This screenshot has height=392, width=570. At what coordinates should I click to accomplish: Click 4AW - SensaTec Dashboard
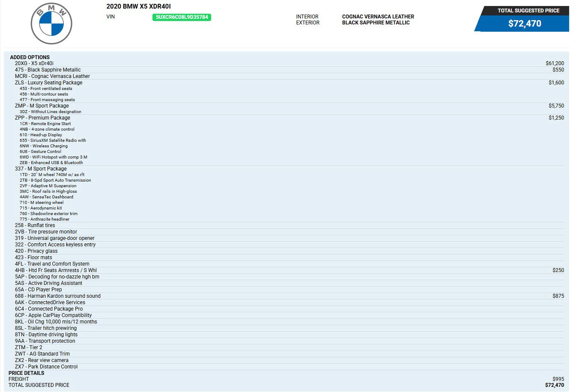click(46, 197)
